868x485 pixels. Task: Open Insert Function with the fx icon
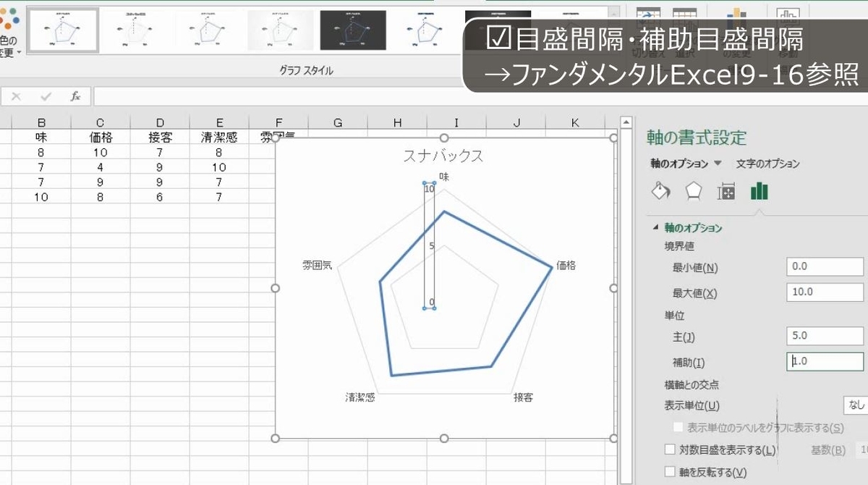point(75,96)
